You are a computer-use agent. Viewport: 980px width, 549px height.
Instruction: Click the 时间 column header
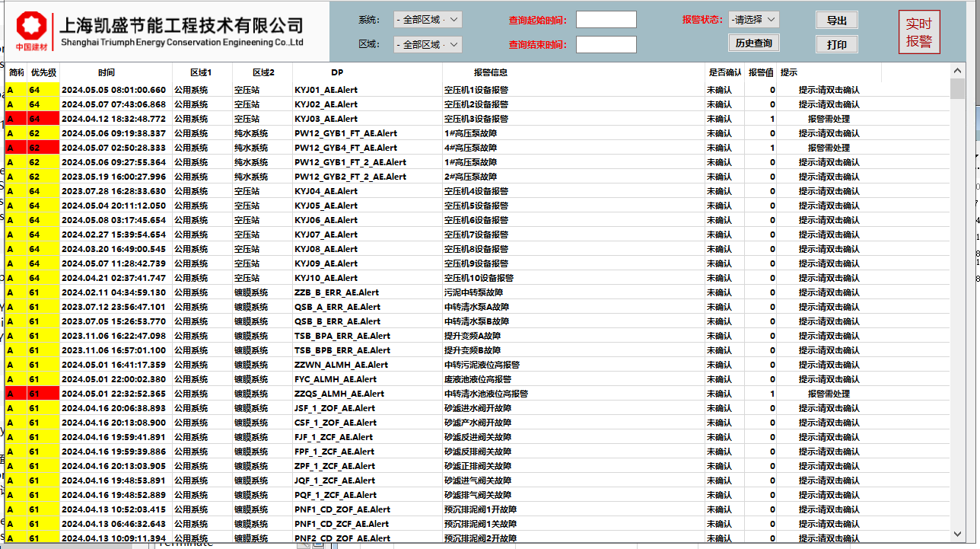click(107, 72)
